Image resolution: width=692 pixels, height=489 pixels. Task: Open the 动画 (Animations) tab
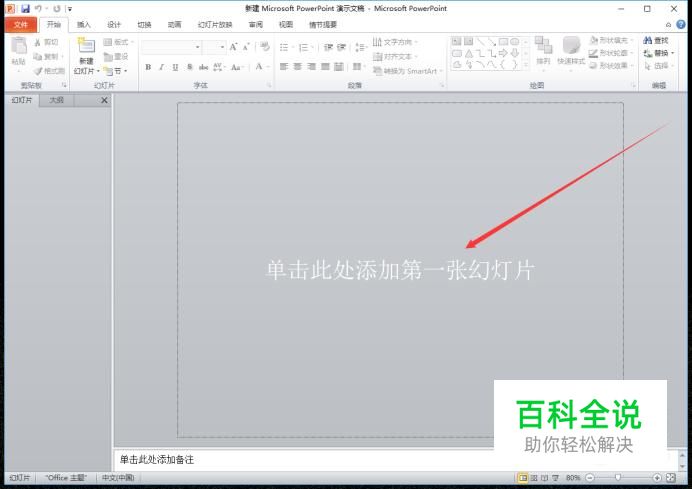pyautogui.click(x=174, y=25)
